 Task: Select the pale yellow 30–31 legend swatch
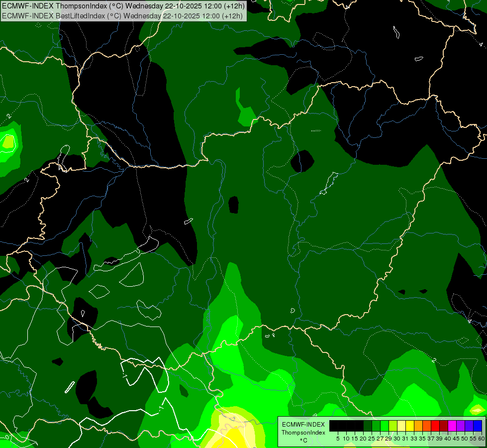coord(401,426)
